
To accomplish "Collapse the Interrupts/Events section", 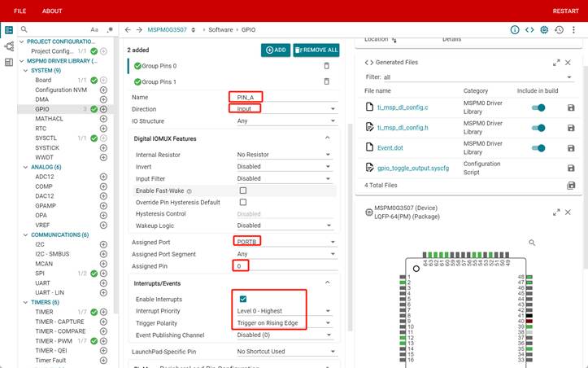I will click(x=327, y=283).
